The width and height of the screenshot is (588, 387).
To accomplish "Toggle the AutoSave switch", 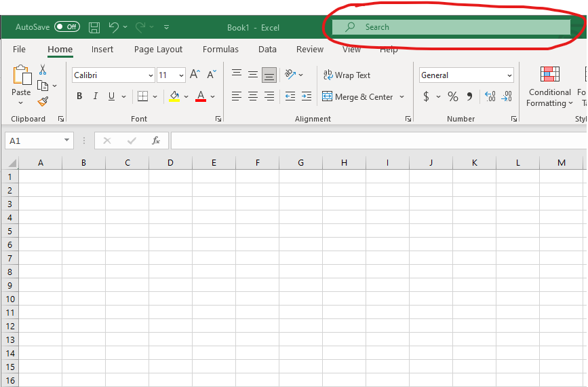I will click(67, 27).
